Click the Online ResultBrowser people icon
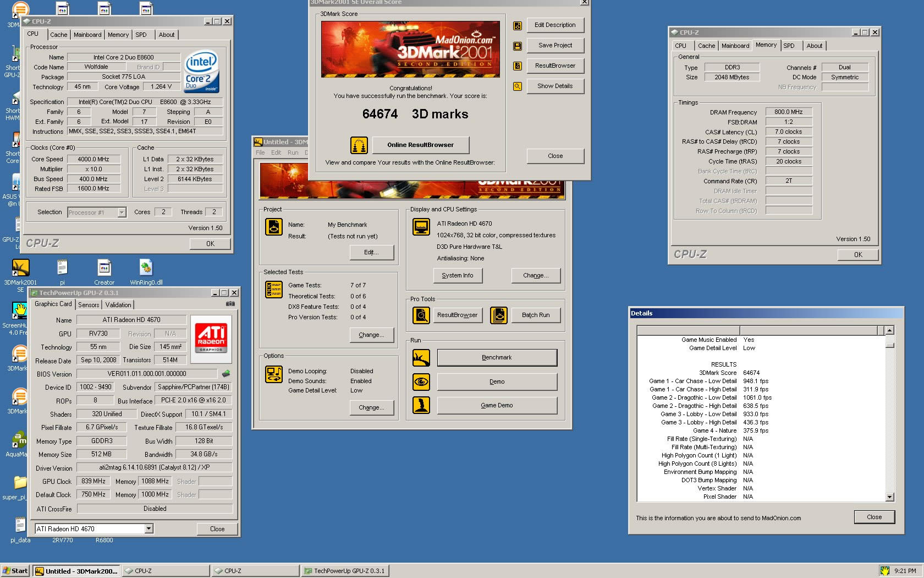This screenshot has width=924, height=578. [x=359, y=145]
